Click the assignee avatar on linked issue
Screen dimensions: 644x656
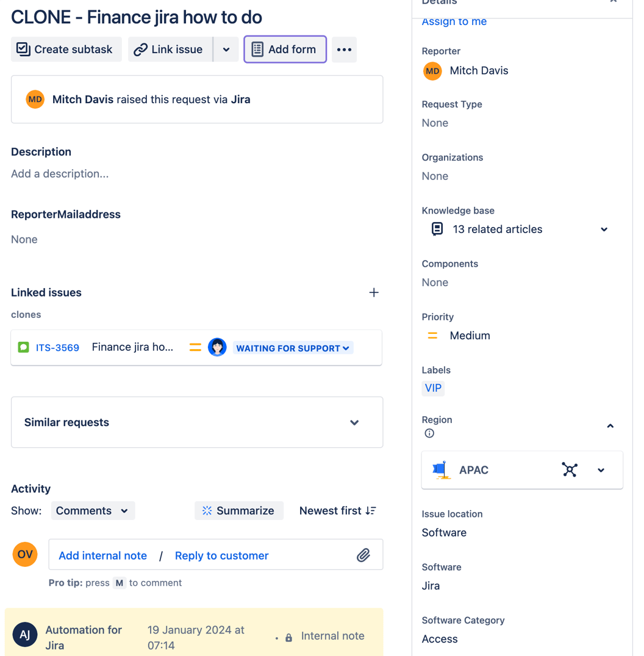[x=217, y=347]
